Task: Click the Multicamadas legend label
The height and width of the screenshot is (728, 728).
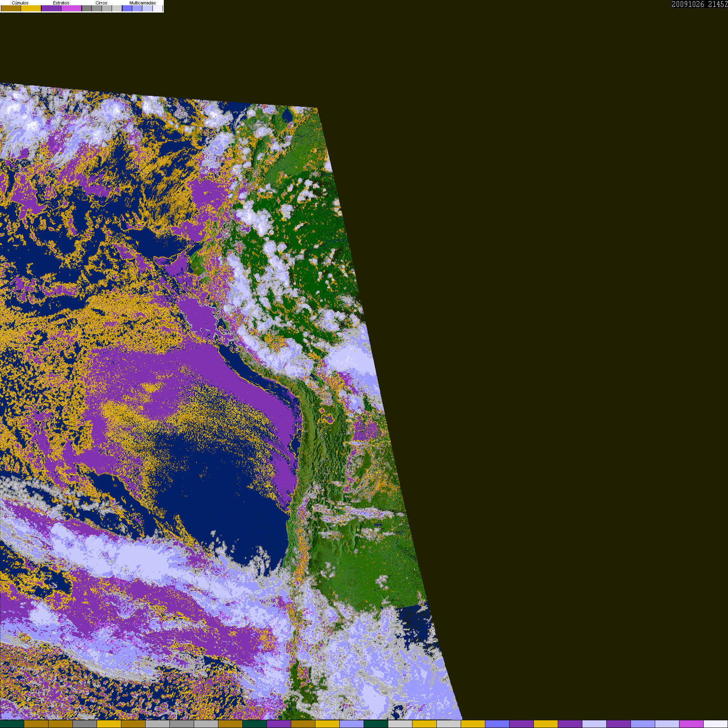Action: [143, 3]
